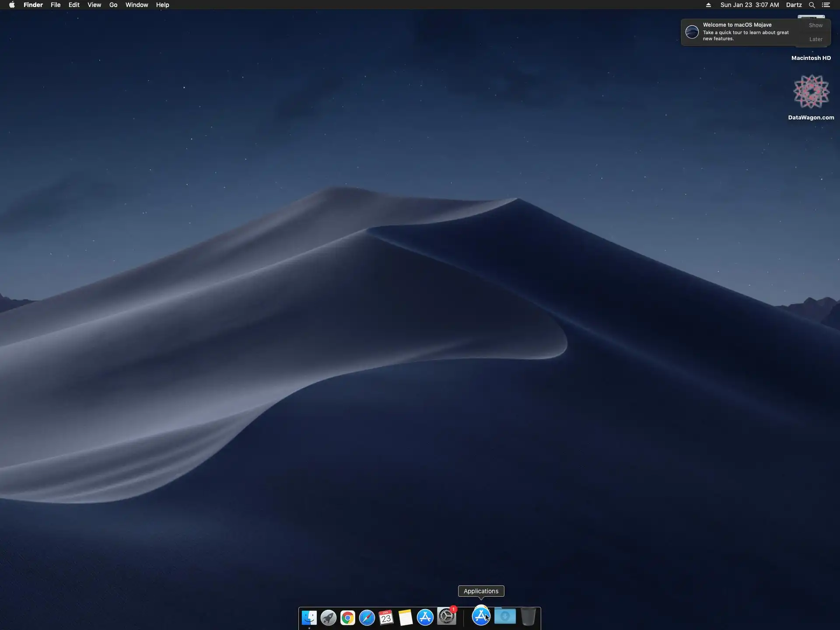Open the Applications stack in Dock
Viewport: 840px width, 630px height.
pos(481,616)
